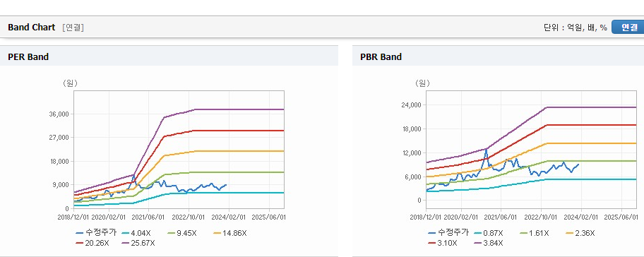Click the blue 연결 button
644x257 pixels.
[x=628, y=27]
